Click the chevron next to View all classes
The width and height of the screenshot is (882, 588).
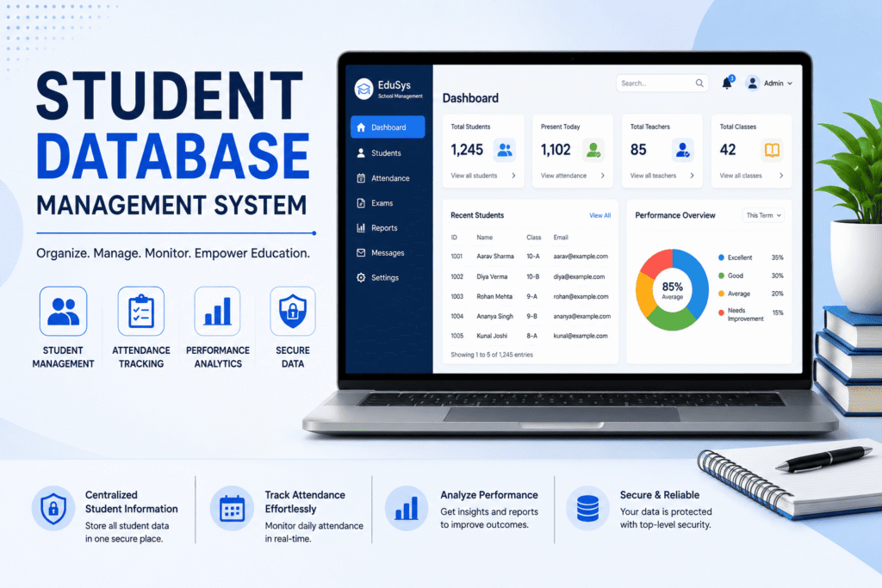click(781, 176)
